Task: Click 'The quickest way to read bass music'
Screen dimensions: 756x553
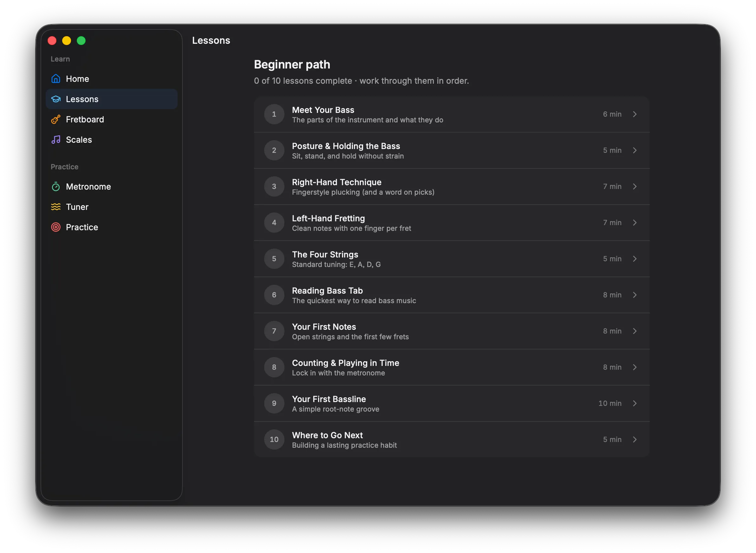Action: click(354, 301)
